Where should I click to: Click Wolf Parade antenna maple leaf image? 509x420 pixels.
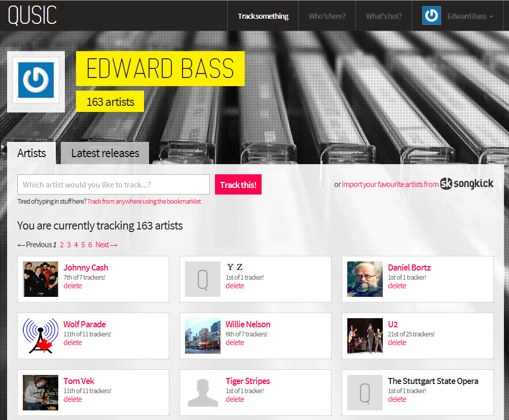(x=41, y=336)
